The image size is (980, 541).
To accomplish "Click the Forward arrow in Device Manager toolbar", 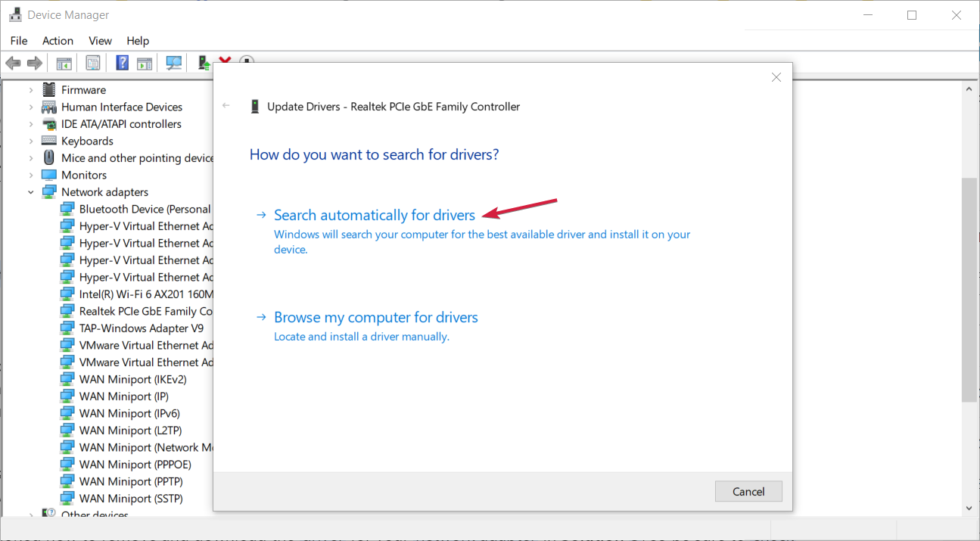I will point(34,64).
